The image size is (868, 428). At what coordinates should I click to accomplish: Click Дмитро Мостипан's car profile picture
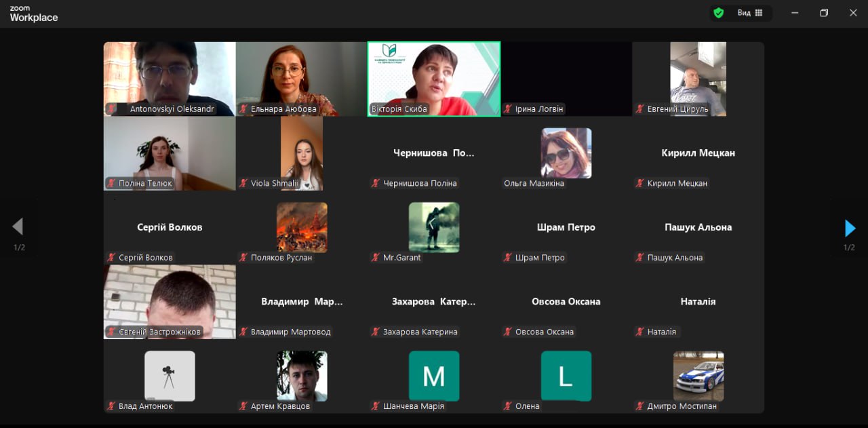pyautogui.click(x=698, y=376)
